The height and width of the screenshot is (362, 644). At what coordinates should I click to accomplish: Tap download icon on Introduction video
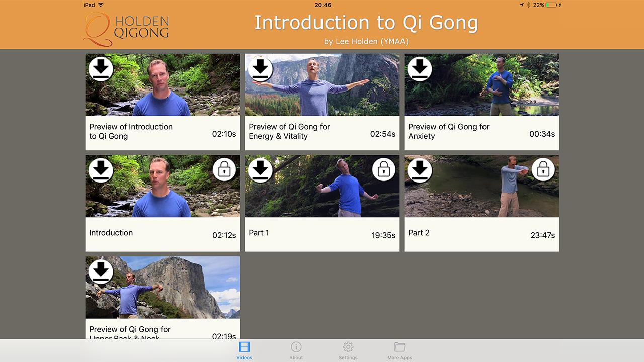(101, 170)
